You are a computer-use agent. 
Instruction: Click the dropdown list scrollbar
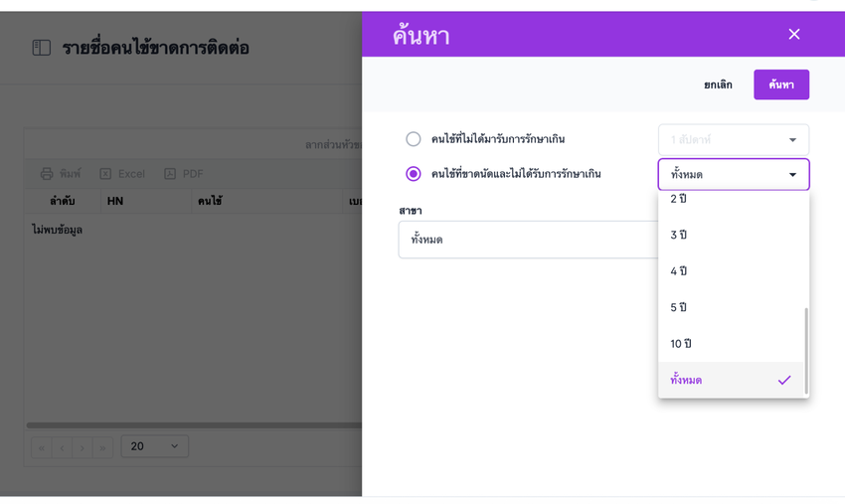pos(806,350)
